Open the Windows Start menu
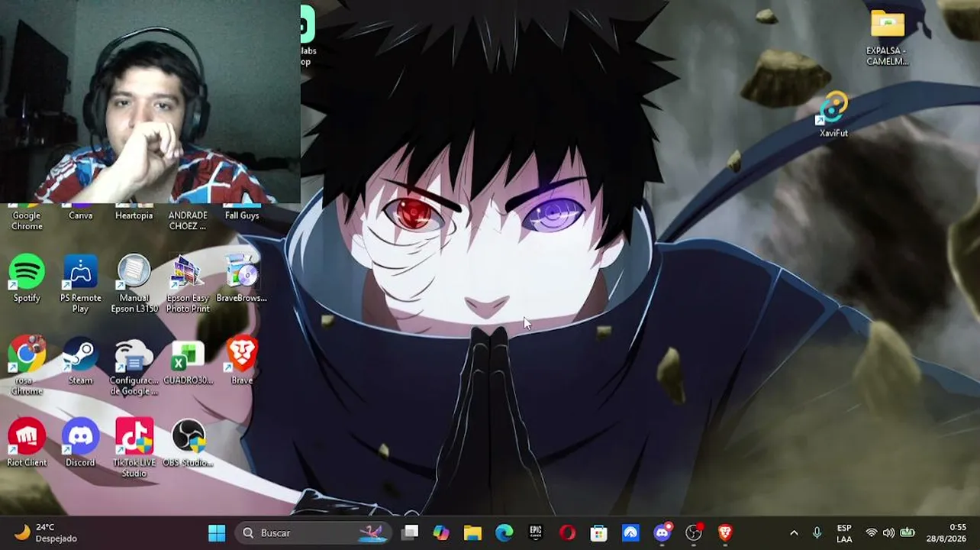The height and width of the screenshot is (550, 980). (217, 532)
